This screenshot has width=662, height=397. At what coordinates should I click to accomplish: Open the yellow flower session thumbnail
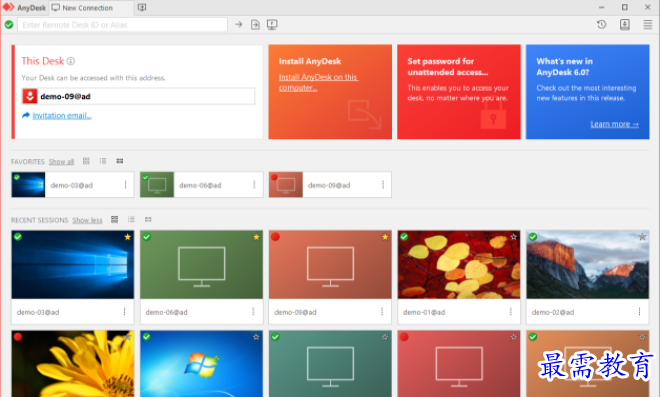[73, 364]
